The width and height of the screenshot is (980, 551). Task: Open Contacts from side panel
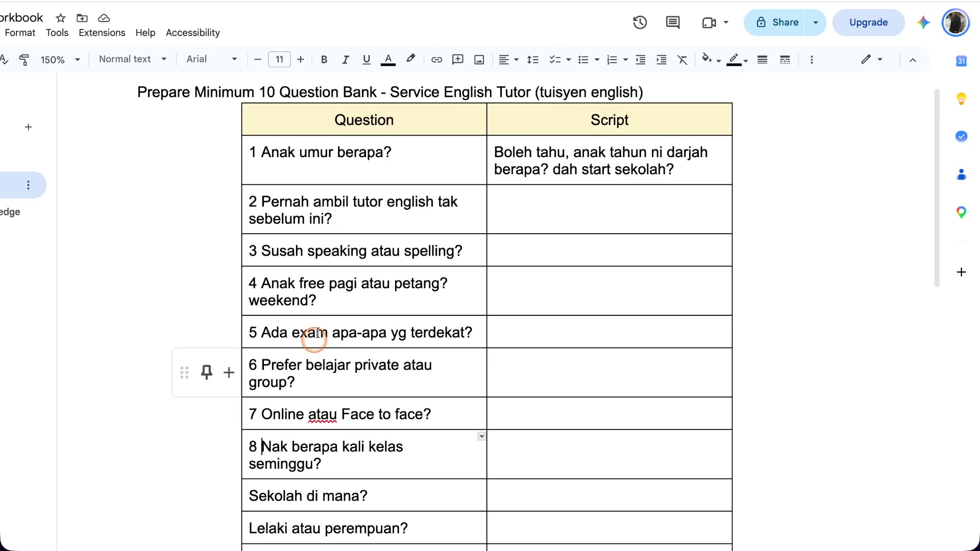pyautogui.click(x=961, y=174)
